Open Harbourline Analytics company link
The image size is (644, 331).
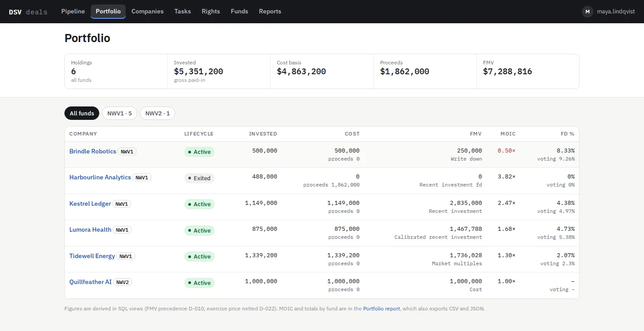100,177
